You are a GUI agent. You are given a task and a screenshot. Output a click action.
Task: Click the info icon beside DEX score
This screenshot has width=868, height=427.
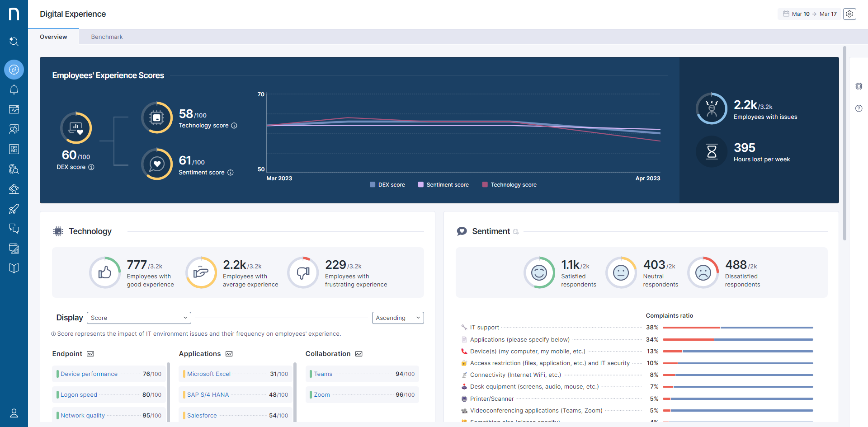(x=91, y=167)
